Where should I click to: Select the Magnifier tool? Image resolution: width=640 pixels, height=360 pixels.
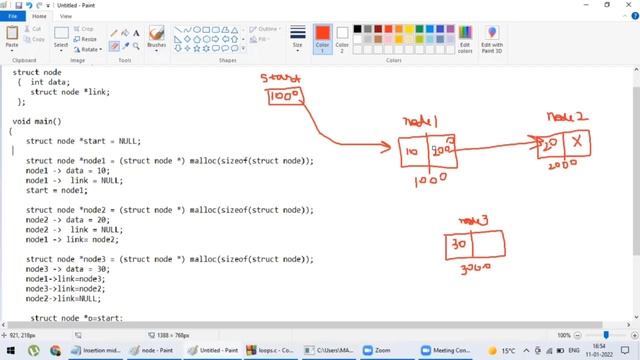click(x=136, y=46)
